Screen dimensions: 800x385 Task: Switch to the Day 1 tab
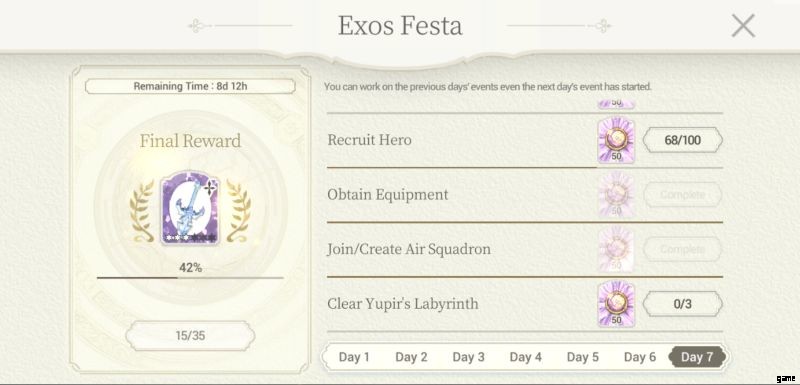354,357
